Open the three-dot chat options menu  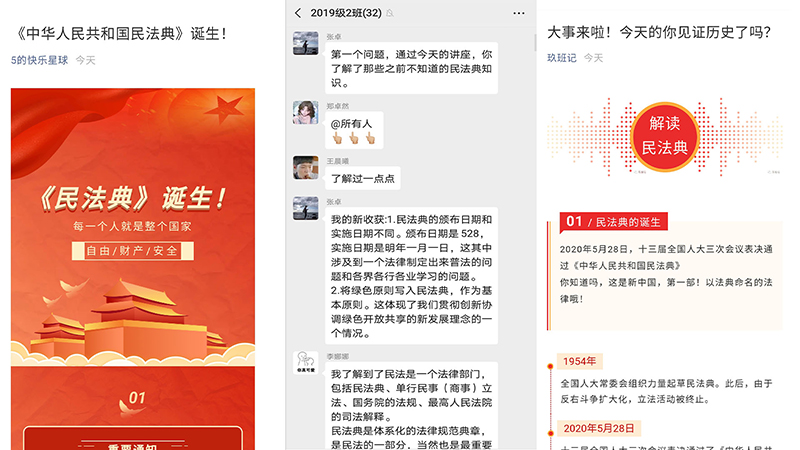pos(519,13)
